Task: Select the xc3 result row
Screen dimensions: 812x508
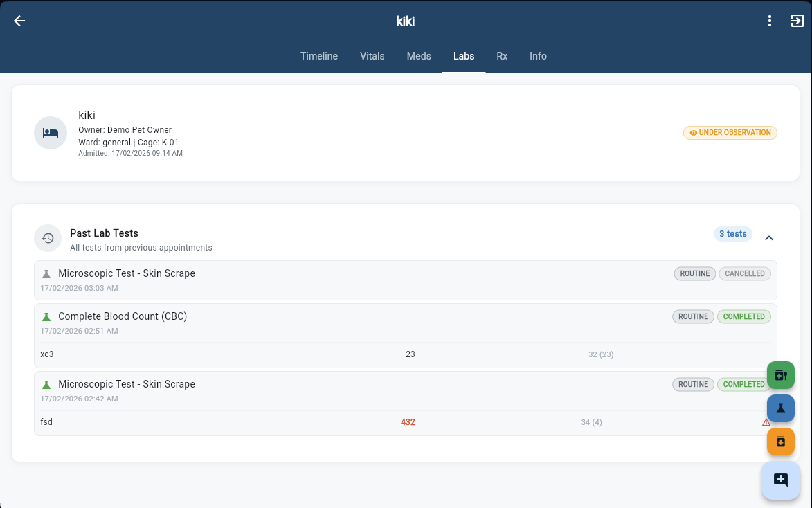Action: tap(277, 354)
